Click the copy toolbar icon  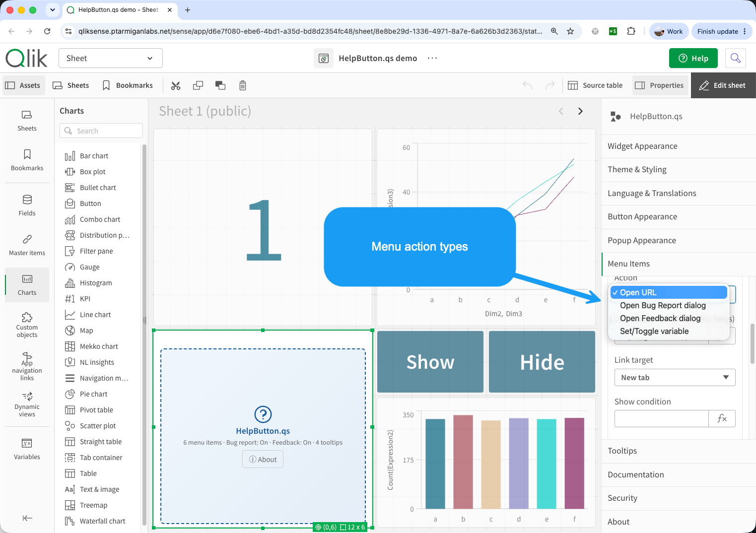198,85
